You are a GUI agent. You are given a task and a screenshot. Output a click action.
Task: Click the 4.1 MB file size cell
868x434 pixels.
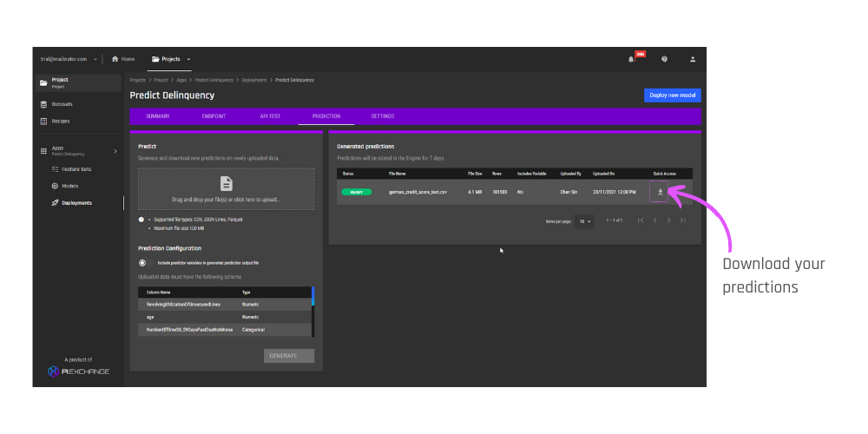click(473, 192)
